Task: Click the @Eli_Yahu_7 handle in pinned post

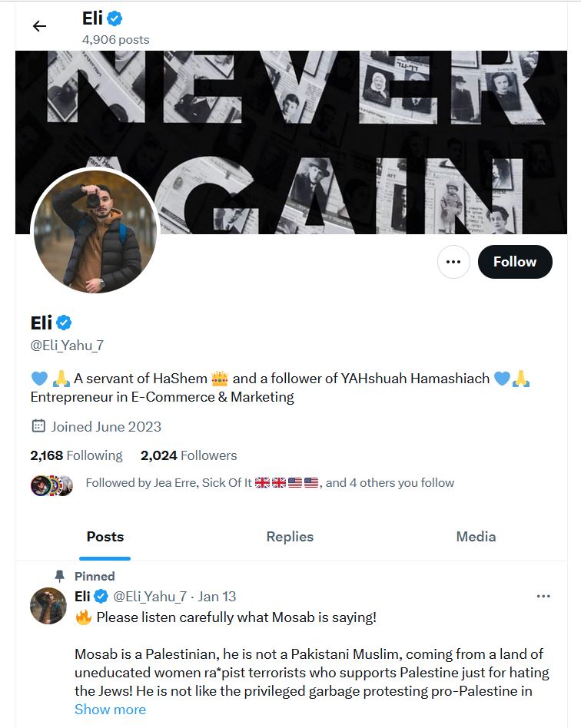Action: [x=150, y=596]
